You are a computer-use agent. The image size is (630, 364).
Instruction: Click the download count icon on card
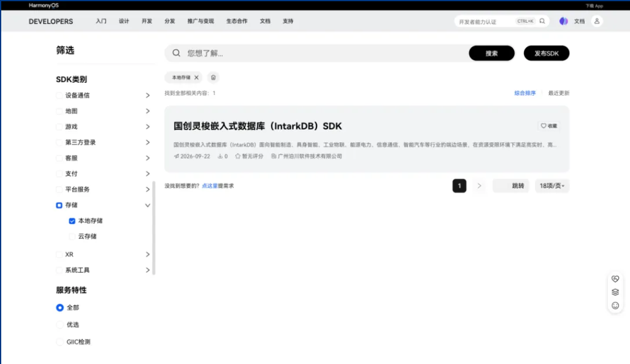point(220,156)
